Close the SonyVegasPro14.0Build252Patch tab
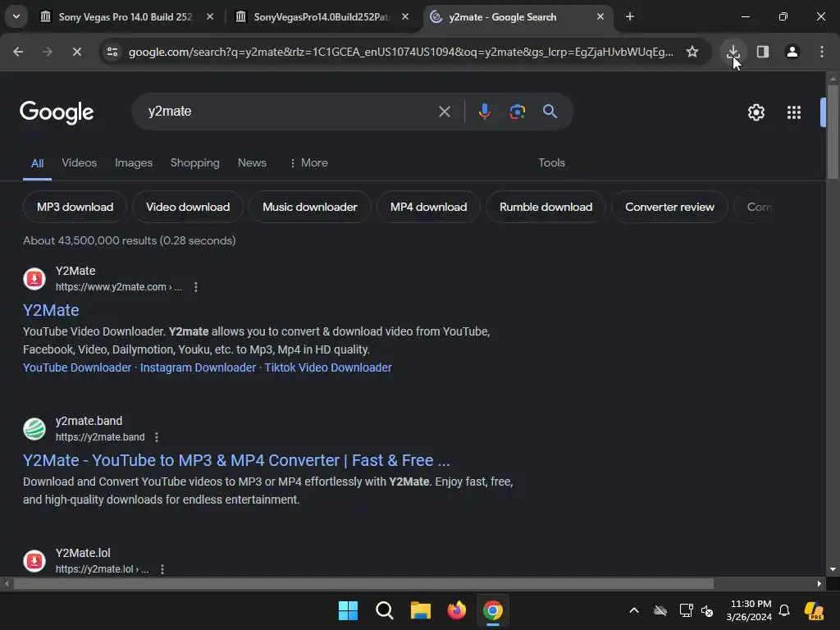Image resolution: width=840 pixels, height=630 pixels. 405,16
